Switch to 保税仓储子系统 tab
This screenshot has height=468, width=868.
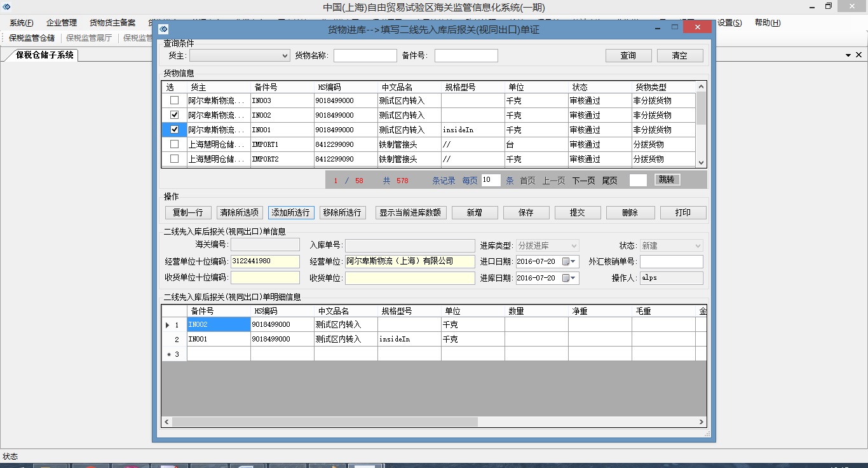pyautogui.click(x=44, y=55)
